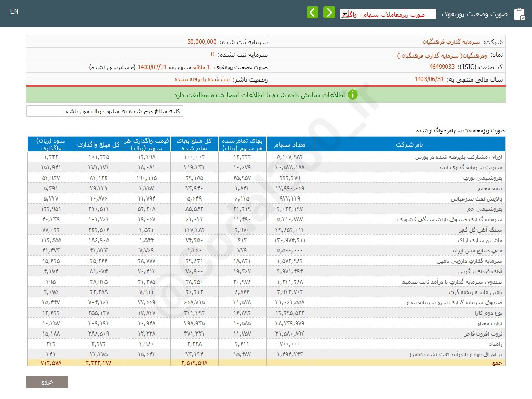Viewport: 532px width, 399px height.
Task: Click the green left-arrow navigation button
Action: [x=312, y=12]
